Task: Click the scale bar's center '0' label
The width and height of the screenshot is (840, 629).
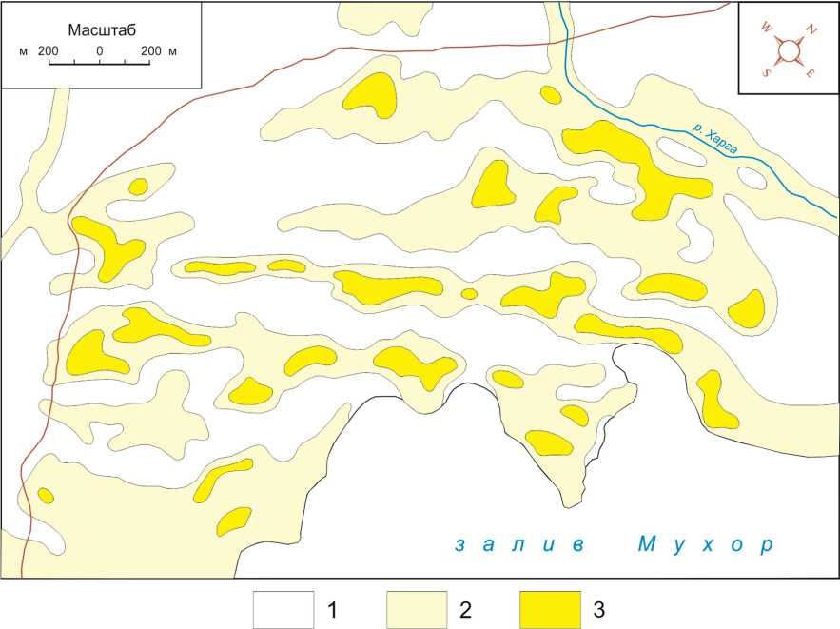Action: [100, 50]
